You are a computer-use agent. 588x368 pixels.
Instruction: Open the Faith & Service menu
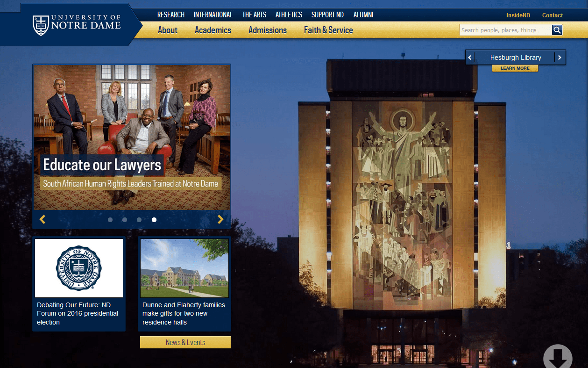[328, 30]
